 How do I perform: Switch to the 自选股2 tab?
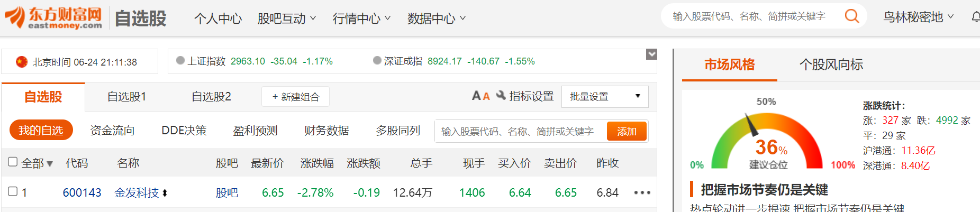coord(211,97)
